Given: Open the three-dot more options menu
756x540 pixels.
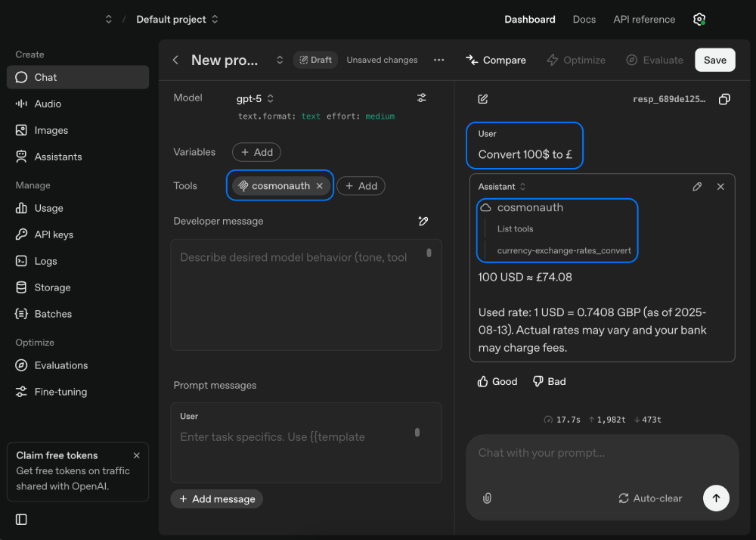Looking at the screenshot, I should (x=438, y=60).
